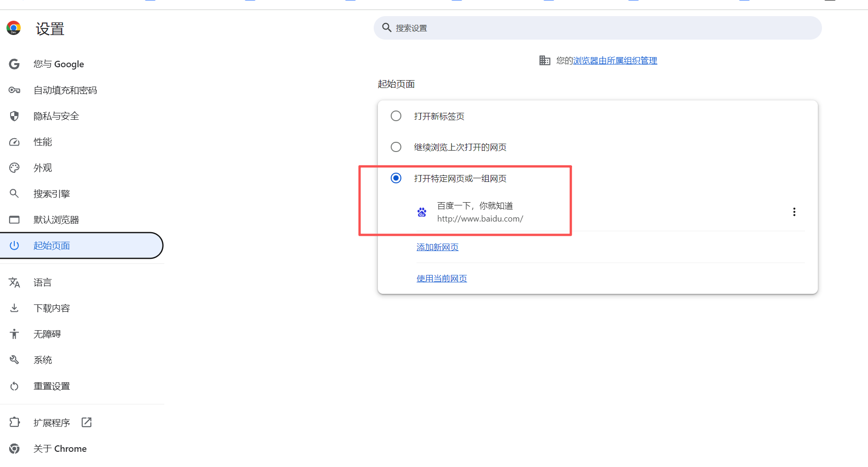Click the 百度一下，你就知道 page title
Image resolution: width=868 pixels, height=467 pixels.
point(475,205)
